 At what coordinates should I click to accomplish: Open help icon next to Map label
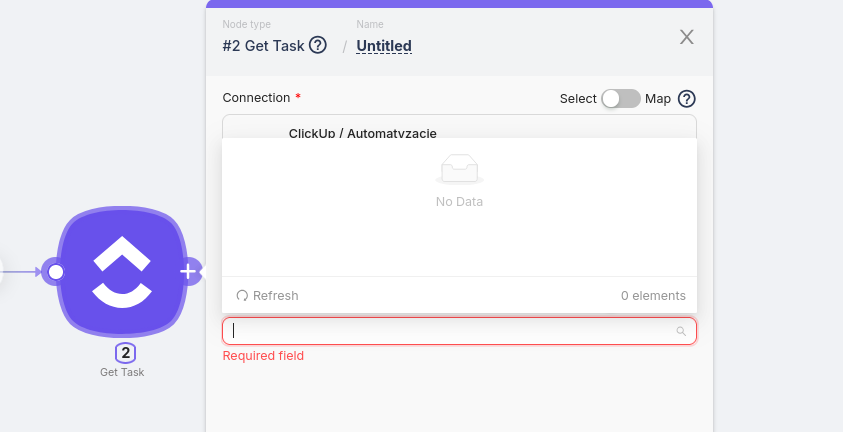pyautogui.click(x=687, y=99)
